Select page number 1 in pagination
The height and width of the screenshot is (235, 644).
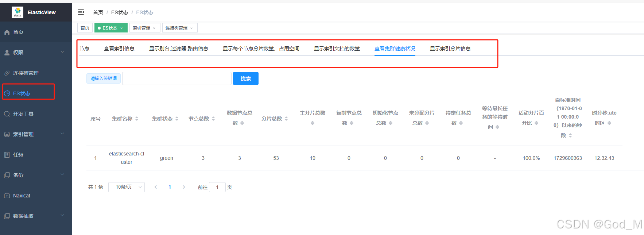click(170, 187)
